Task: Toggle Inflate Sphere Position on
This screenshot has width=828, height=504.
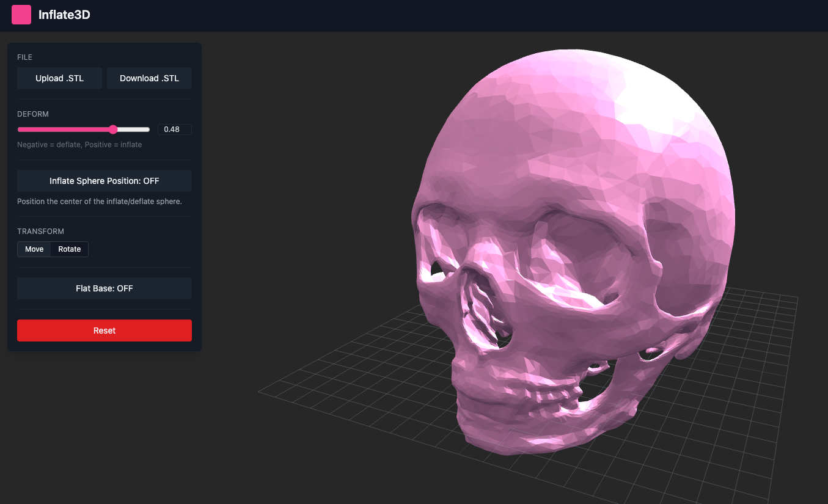Action: pos(104,181)
